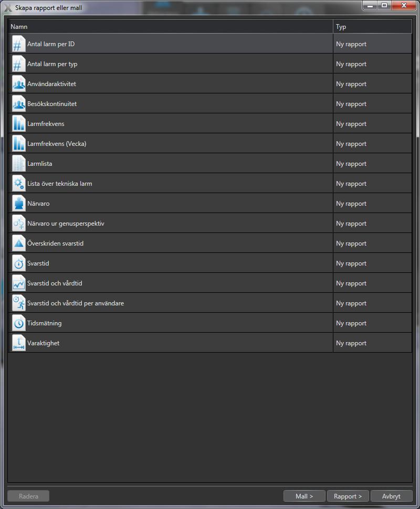This screenshot has height=509, width=420.
Task: Choose the Överskriden svarstid report name
Action: pyautogui.click(x=55, y=243)
